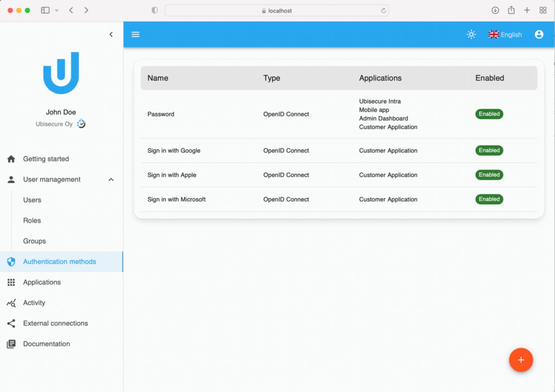Click the Authentication methods shield icon
The image size is (555, 392).
pos(11,262)
